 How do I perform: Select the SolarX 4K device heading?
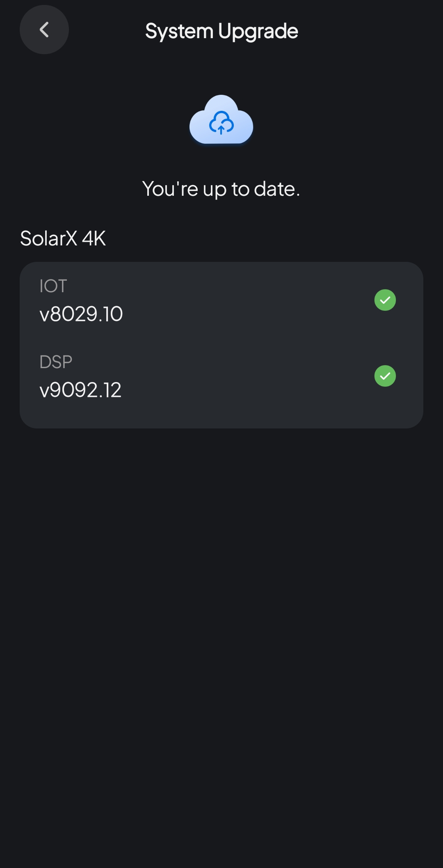(x=63, y=238)
